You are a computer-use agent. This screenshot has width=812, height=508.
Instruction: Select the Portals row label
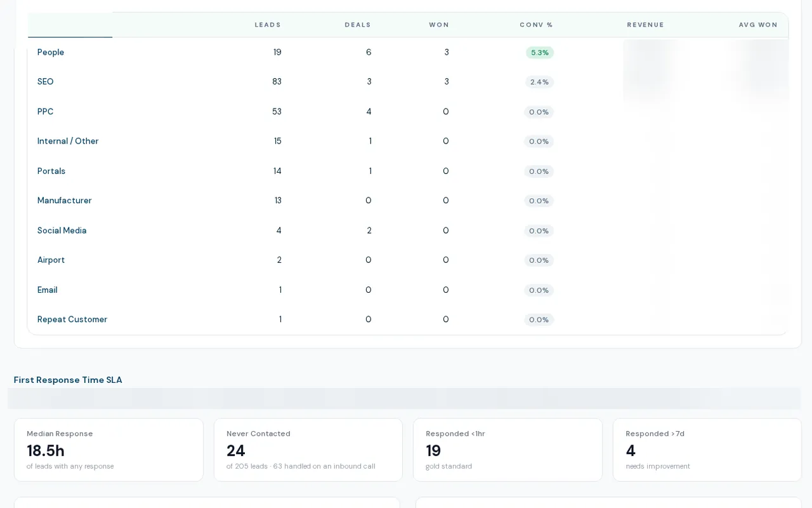click(51, 171)
